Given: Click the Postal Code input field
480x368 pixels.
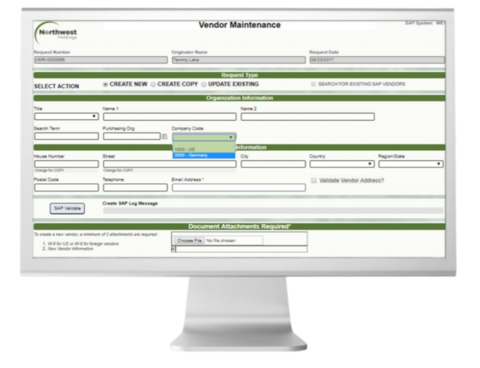Looking at the screenshot, I should [x=66, y=188].
